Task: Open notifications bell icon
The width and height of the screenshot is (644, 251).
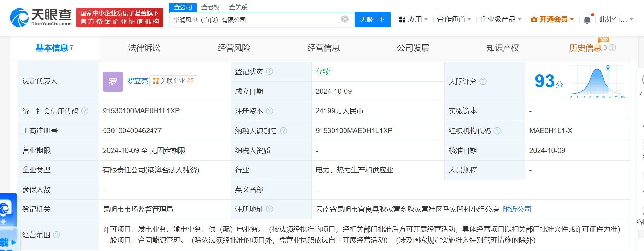Action: [x=587, y=20]
